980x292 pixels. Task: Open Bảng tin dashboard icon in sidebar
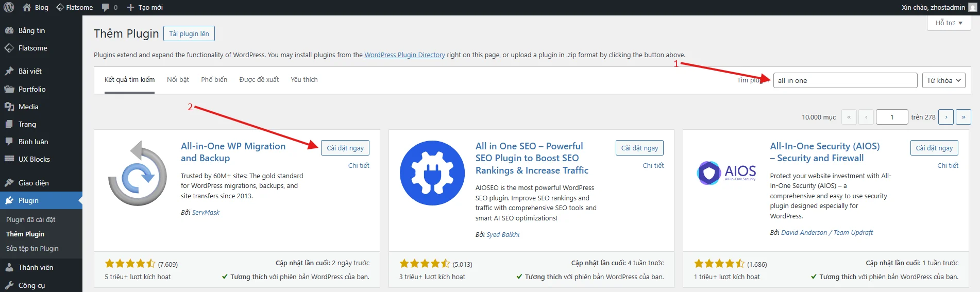[9, 30]
